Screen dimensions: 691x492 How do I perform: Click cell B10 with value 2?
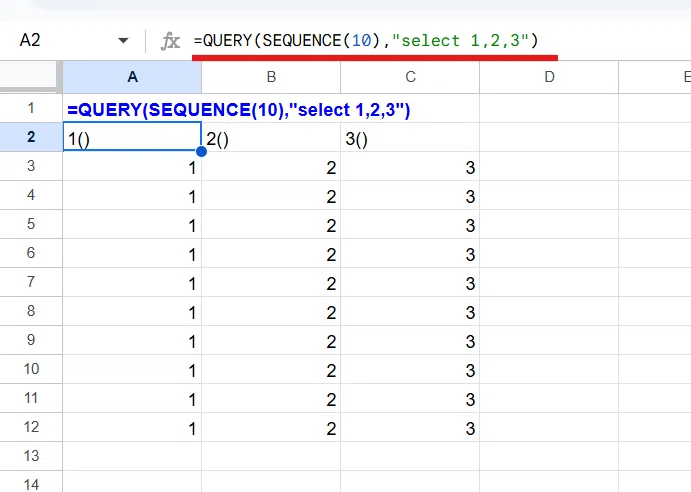pos(271,369)
